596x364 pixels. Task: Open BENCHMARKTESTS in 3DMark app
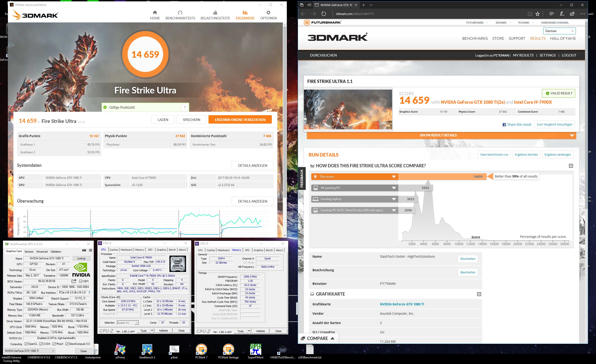(x=180, y=15)
